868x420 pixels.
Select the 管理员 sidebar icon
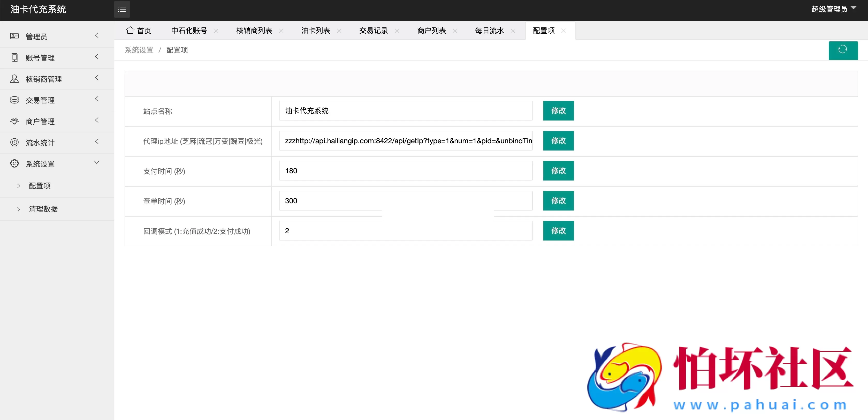14,36
